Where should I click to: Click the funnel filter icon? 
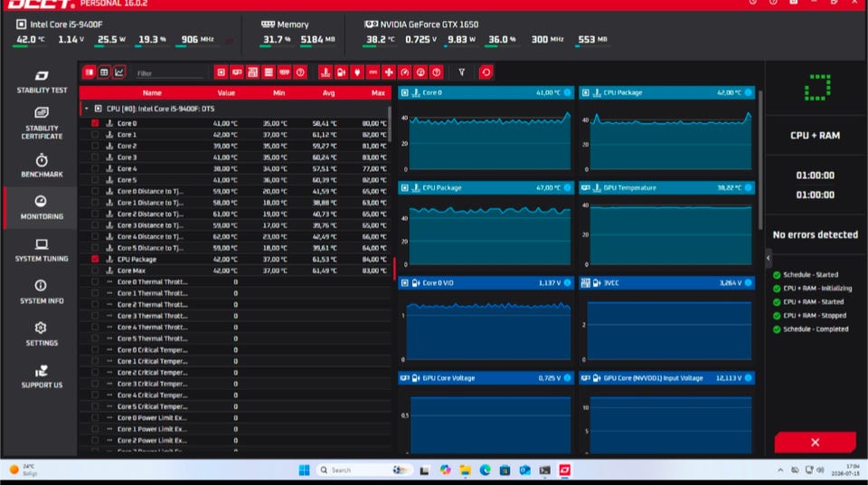[x=462, y=72]
